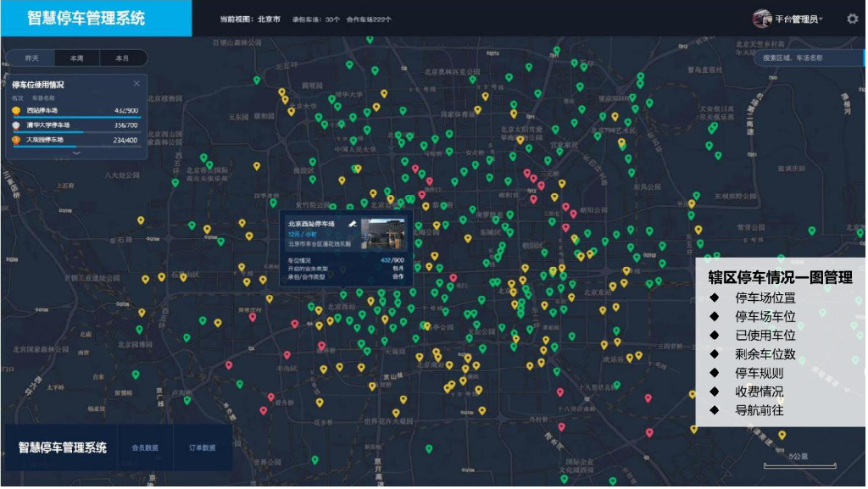Click the bronze medal icon beside 大观园停车场
This screenshot has height=489, width=868.
click(16, 140)
